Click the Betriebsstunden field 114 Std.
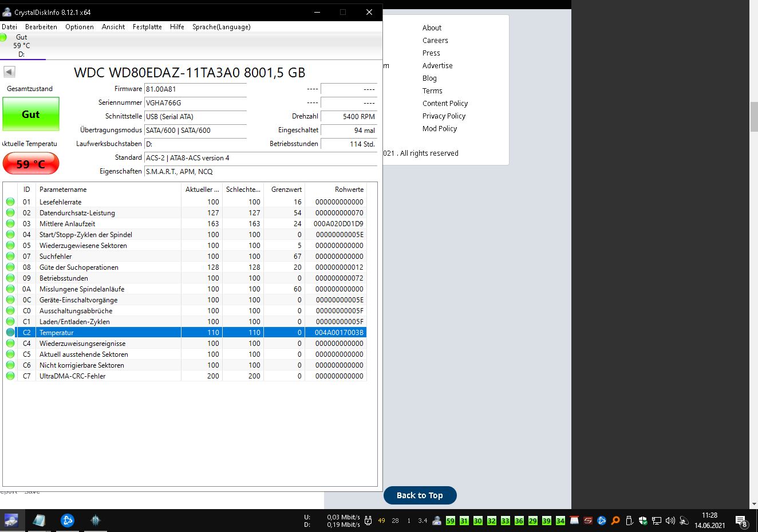Image resolution: width=758 pixels, height=532 pixels. click(349, 144)
